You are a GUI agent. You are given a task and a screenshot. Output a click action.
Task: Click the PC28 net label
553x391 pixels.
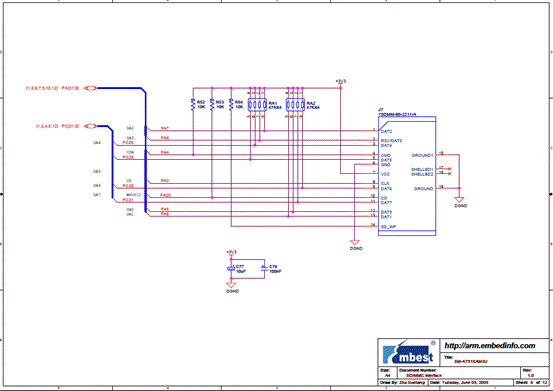click(128, 143)
